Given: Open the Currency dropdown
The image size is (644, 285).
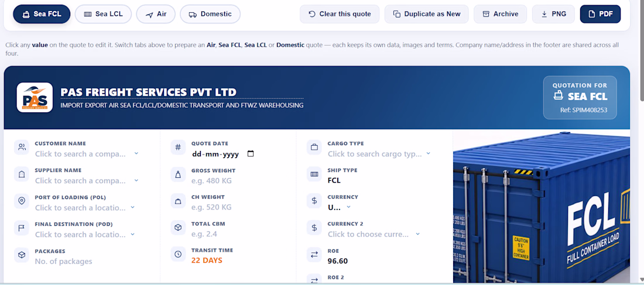Looking at the screenshot, I should coord(349,207).
